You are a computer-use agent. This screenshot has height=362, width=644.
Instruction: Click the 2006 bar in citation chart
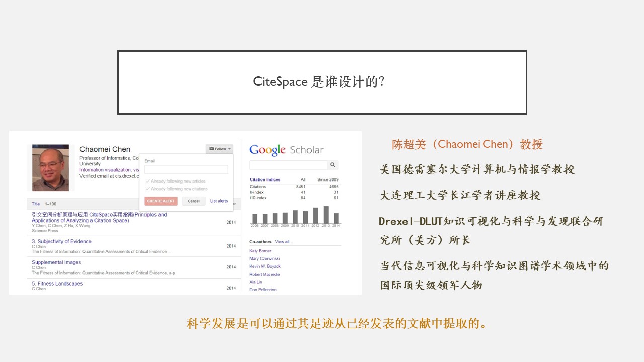click(254, 219)
